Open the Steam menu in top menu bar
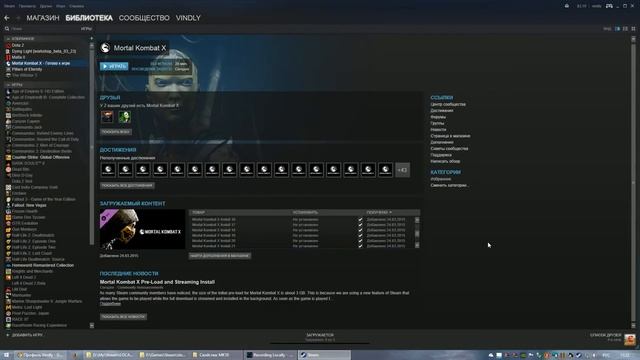The height and width of the screenshot is (360, 640). tap(9, 6)
